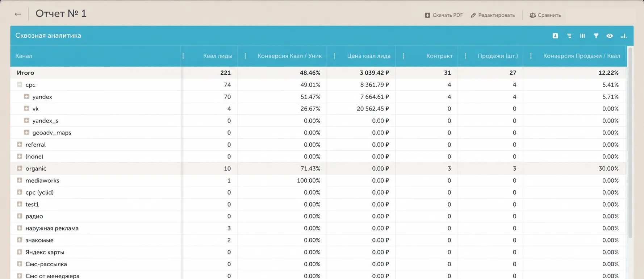Expand the organic channel row
Image resolution: width=644 pixels, height=279 pixels.
tap(20, 168)
